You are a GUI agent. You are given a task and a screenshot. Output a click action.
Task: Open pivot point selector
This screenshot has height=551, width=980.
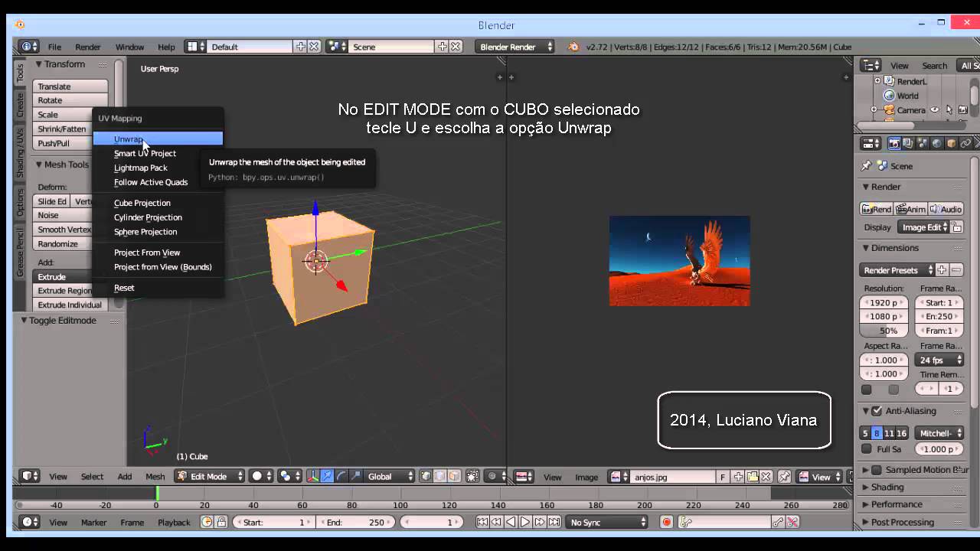point(289,476)
